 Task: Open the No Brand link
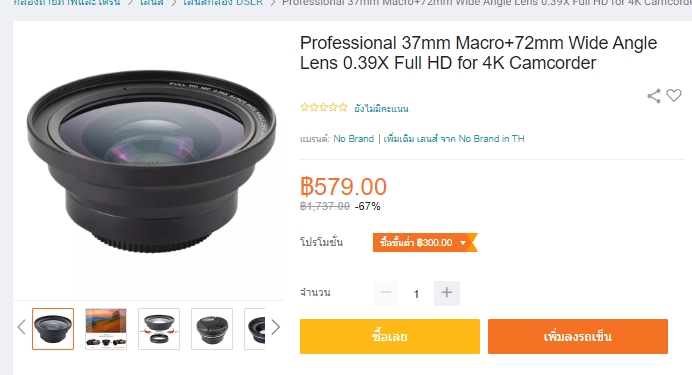point(354,139)
